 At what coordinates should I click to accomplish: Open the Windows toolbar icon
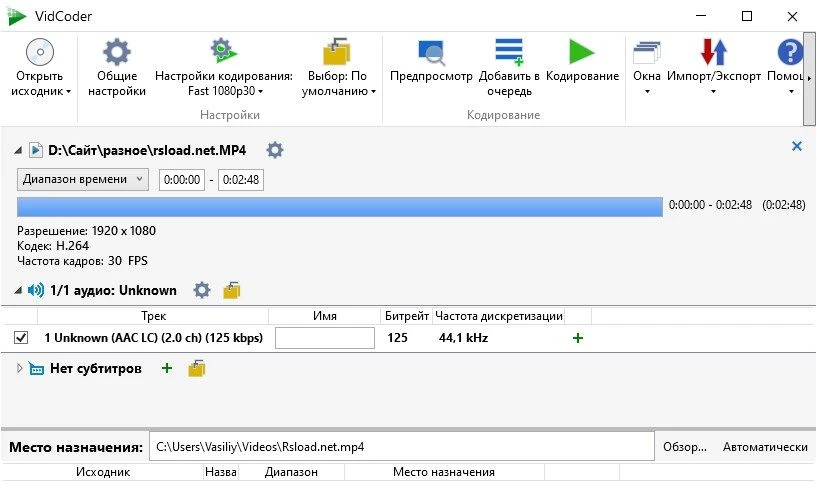(x=647, y=52)
